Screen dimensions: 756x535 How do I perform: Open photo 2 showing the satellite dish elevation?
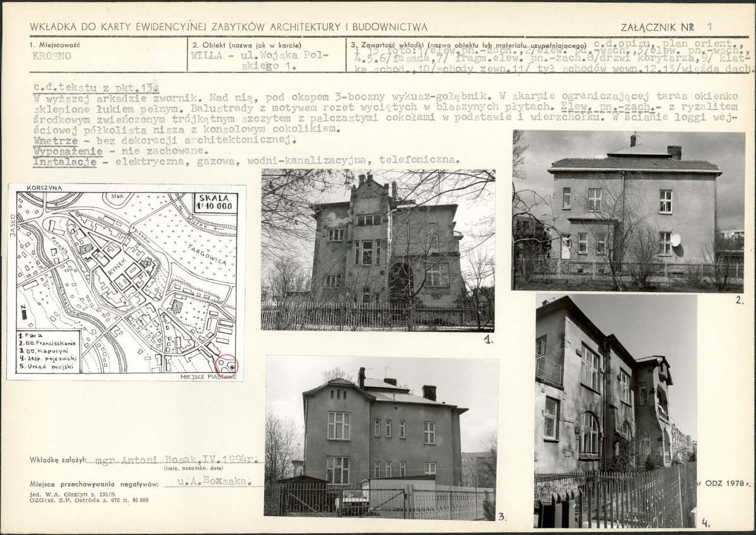point(628,210)
